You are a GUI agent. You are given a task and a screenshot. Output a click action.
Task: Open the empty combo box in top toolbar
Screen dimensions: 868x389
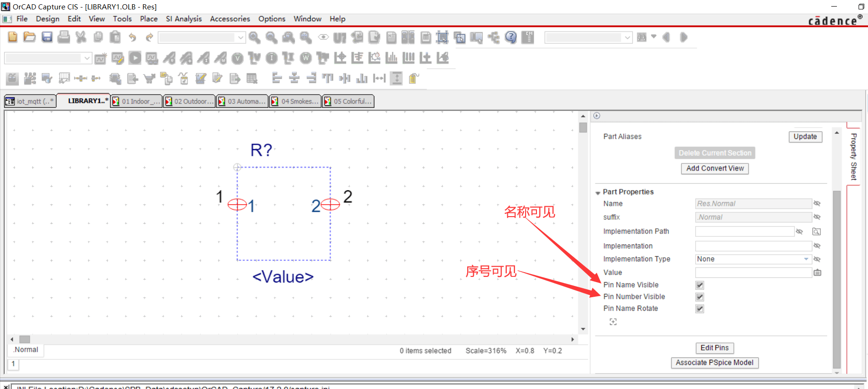tap(241, 37)
